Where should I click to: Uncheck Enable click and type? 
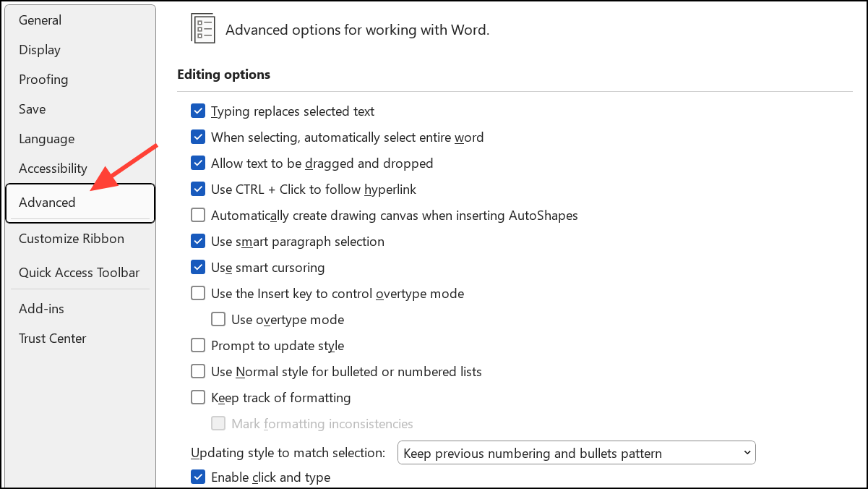(x=198, y=477)
